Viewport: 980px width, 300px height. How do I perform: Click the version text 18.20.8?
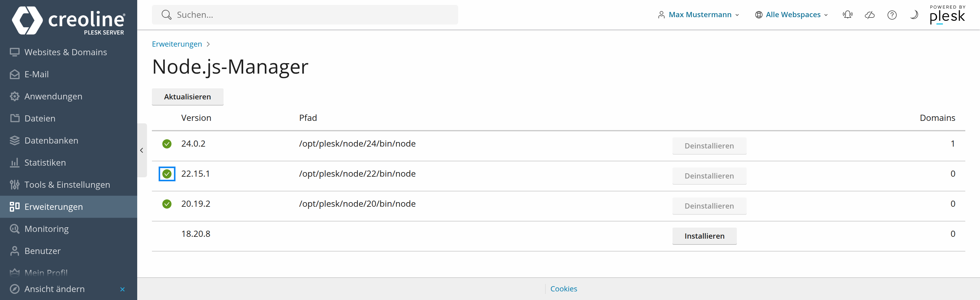(196, 234)
